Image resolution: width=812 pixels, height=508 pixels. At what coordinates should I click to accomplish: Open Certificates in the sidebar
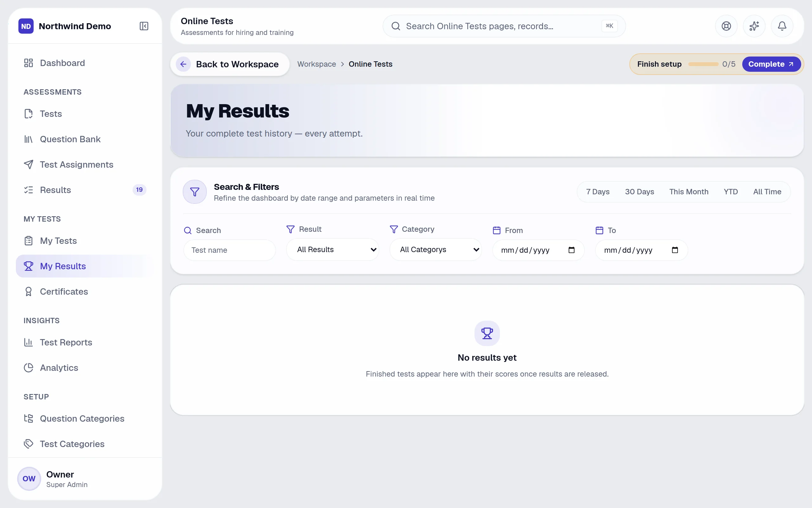85,292
